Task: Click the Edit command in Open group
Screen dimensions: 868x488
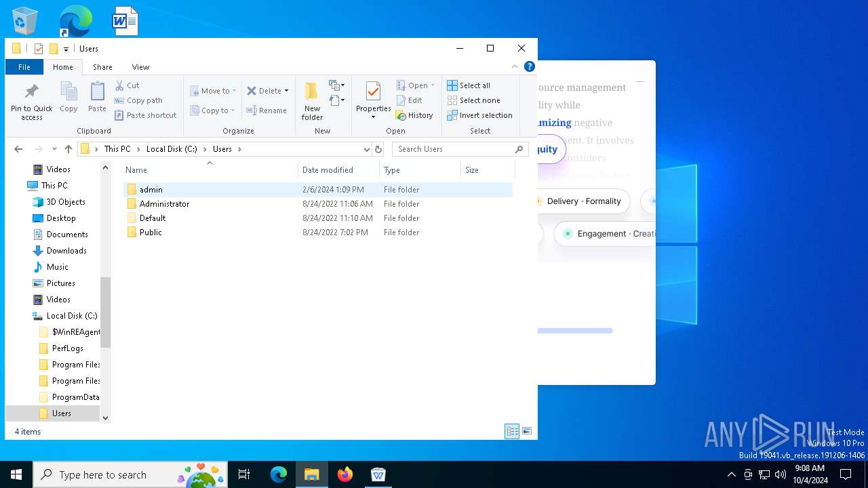Action: pos(410,100)
